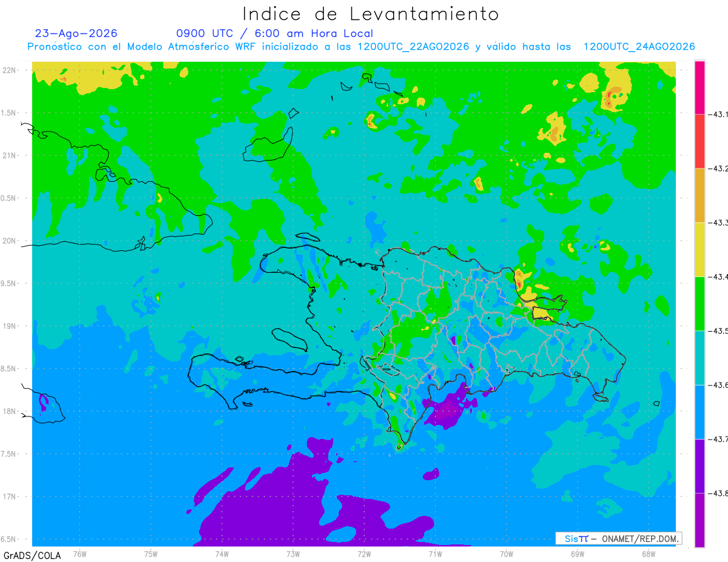The height and width of the screenshot is (562, 728).
Task: Select the yellow color bar segment
Action: point(699,249)
